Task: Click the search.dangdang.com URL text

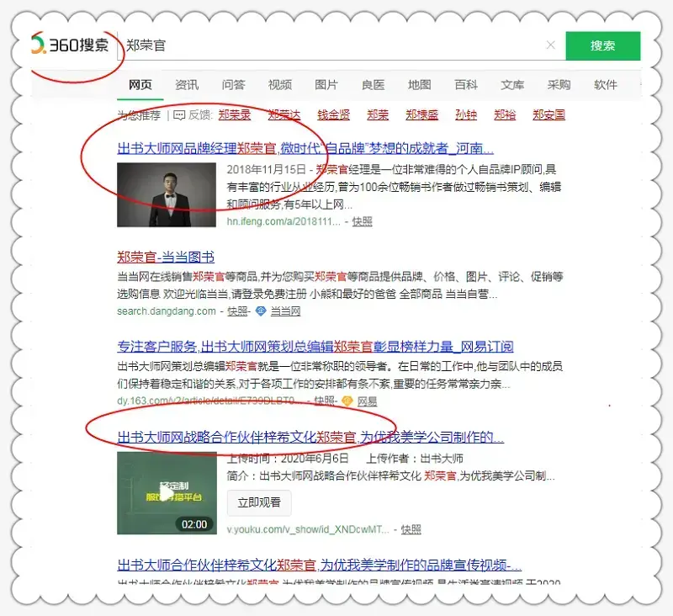Action: click(x=167, y=311)
